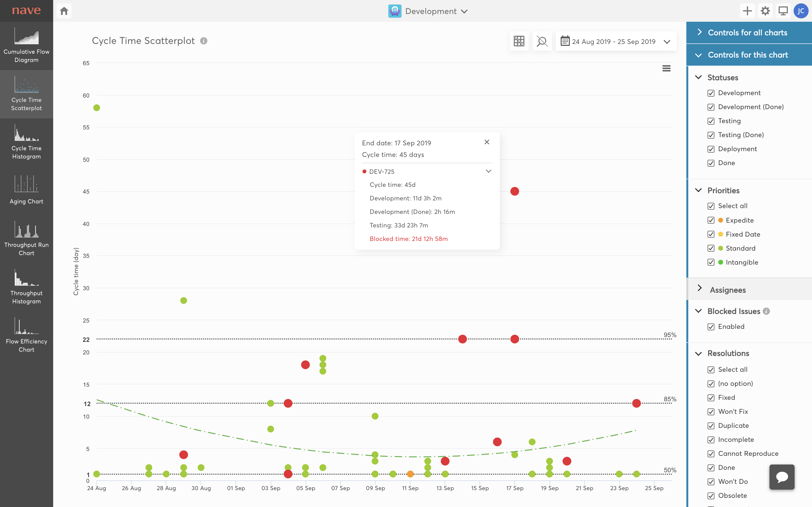Open the chat support bubble

pyautogui.click(x=782, y=477)
